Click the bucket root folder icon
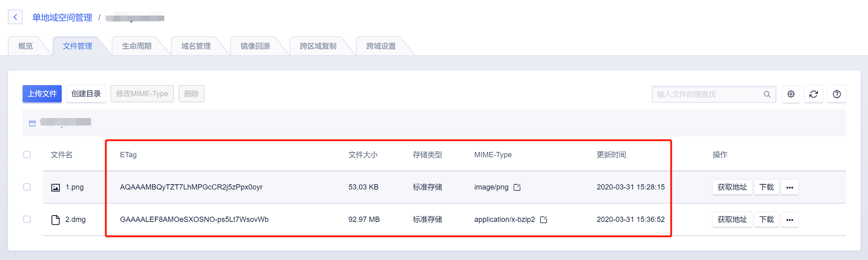This screenshot has height=260, width=868. coord(32,123)
